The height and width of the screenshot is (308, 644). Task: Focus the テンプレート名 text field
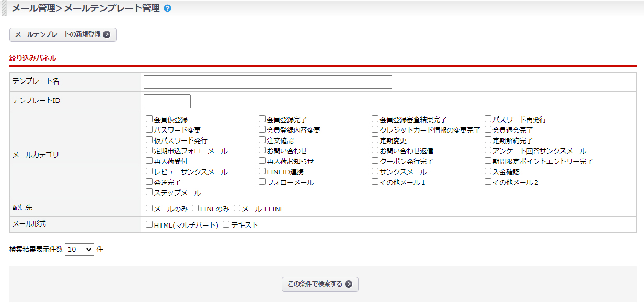(x=268, y=82)
